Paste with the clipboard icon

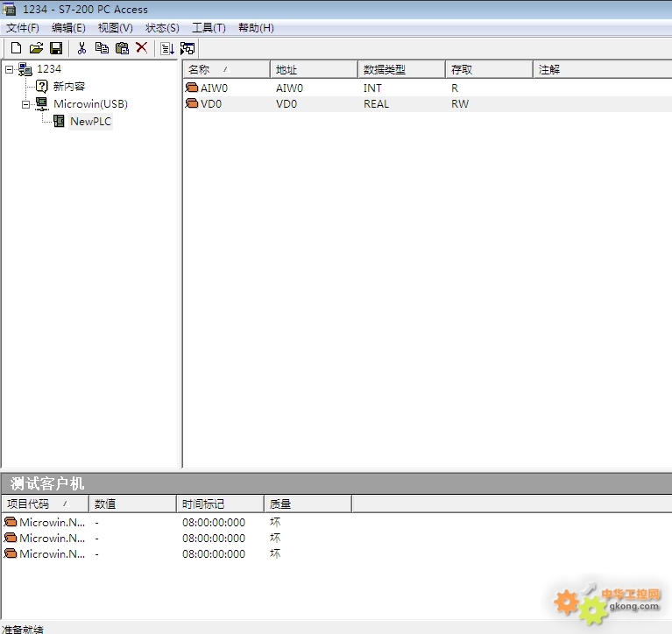click(122, 48)
